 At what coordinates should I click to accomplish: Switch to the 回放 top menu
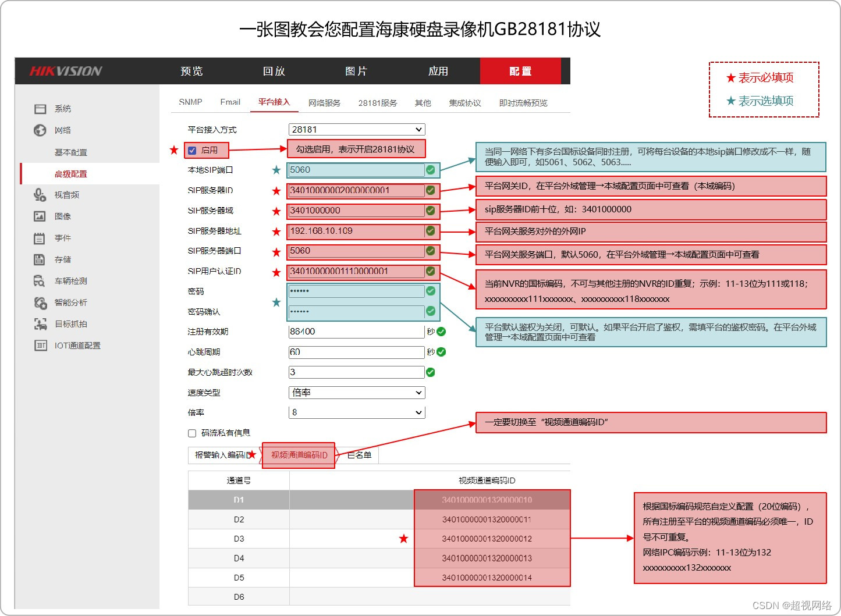(x=274, y=71)
